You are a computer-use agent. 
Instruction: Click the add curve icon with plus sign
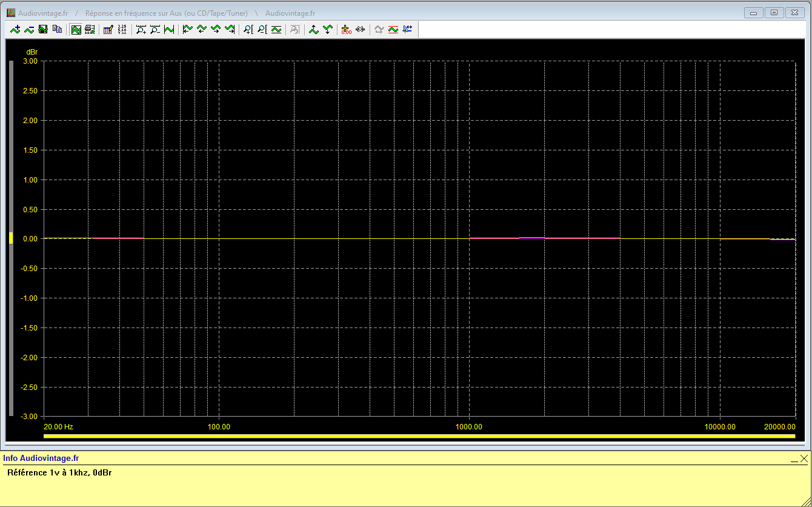tap(15, 29)
